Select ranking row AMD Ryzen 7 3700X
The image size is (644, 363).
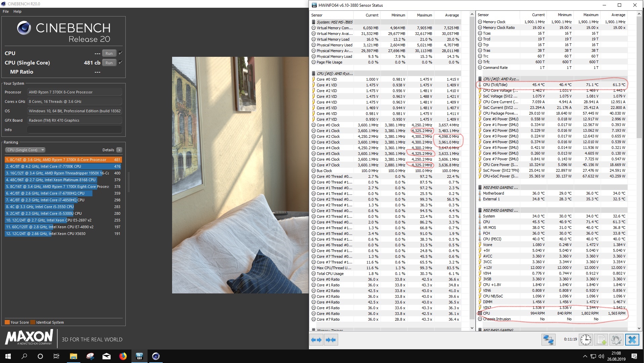(63, 160)
